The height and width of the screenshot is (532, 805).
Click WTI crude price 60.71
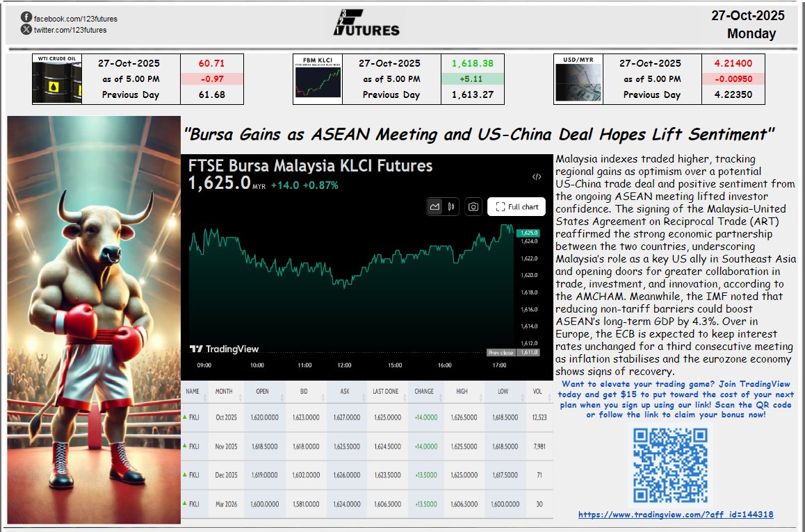tap(211, 63)
